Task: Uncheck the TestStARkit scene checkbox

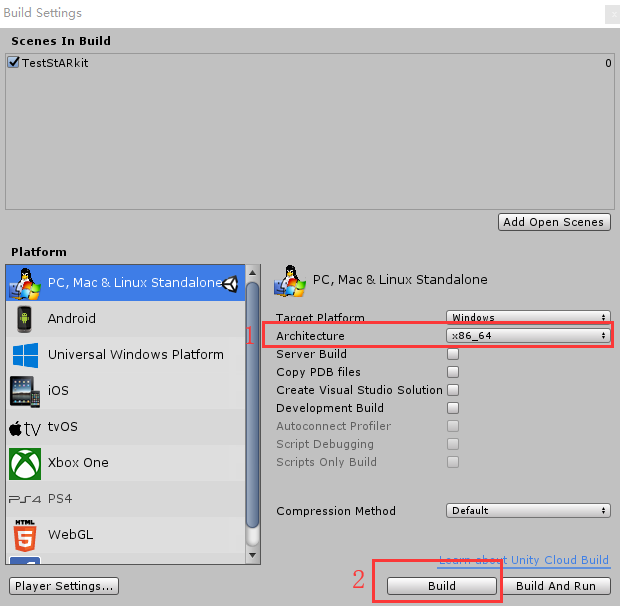Action: pos(13,62)
